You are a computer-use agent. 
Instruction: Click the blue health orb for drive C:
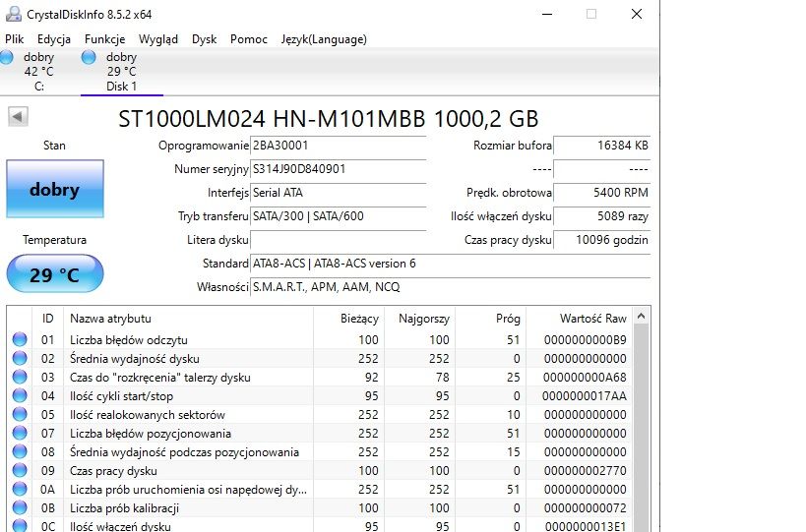click(7, 57)
